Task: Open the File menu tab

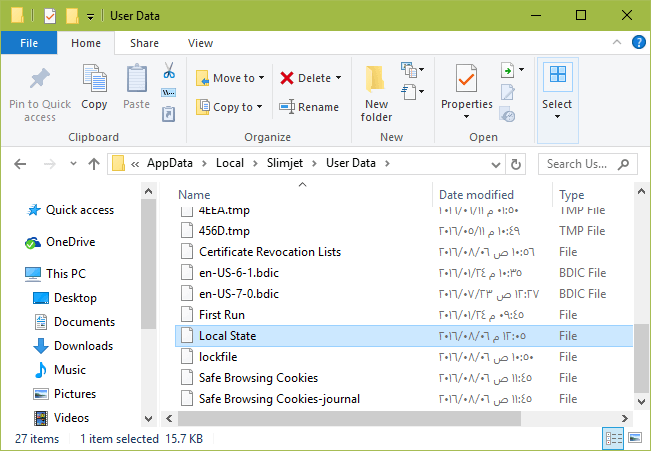Action: coord(29,43)
